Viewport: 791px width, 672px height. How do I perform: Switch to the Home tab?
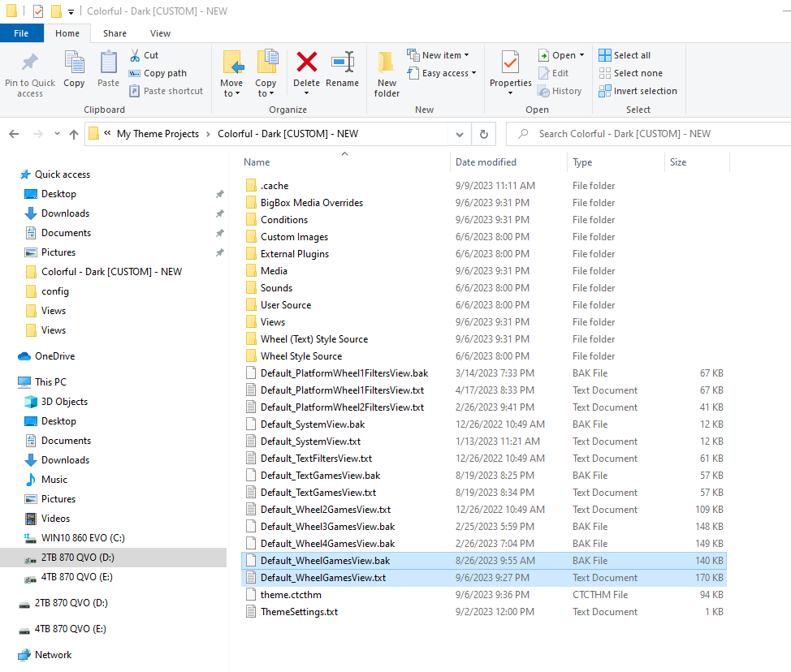(x=67, y=33)
